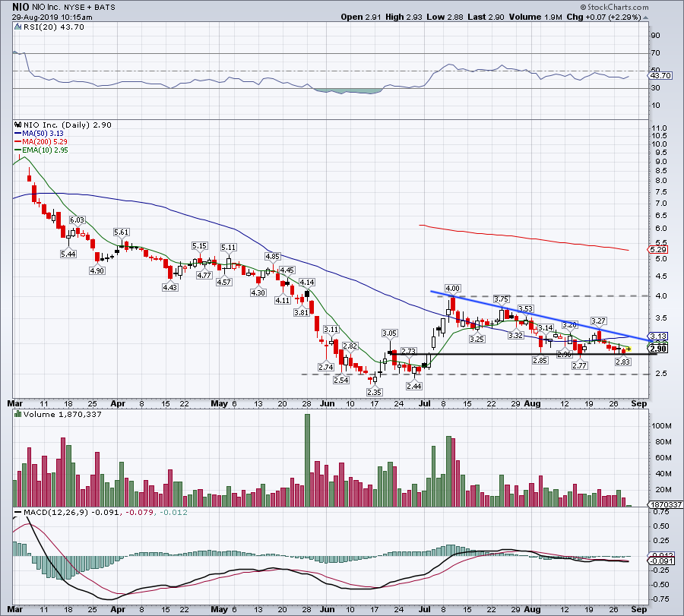Click the 'Volume 1,870,337' panel label
Image resolution: width=684 pixels, height=616 pixels.
point(62,414)
